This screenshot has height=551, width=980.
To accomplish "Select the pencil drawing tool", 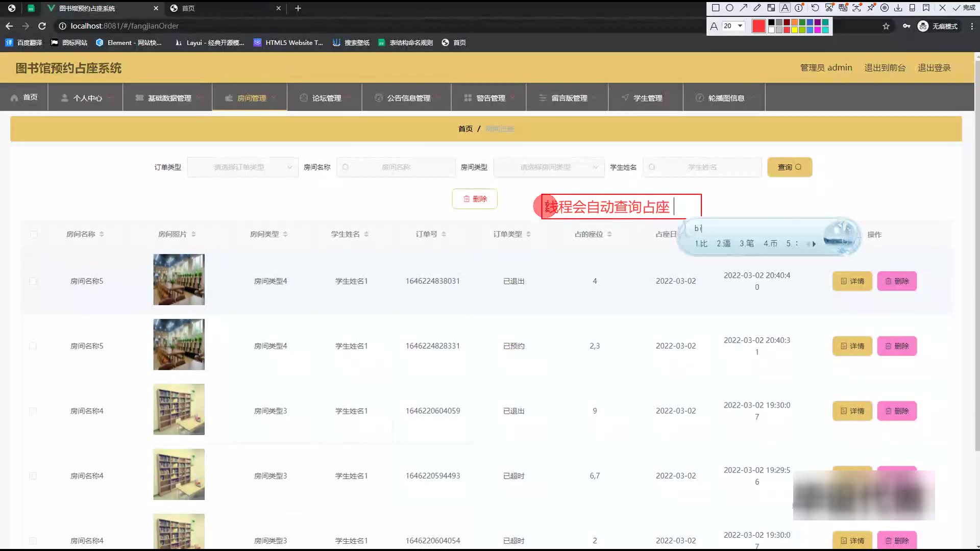I will coord(757,8).
